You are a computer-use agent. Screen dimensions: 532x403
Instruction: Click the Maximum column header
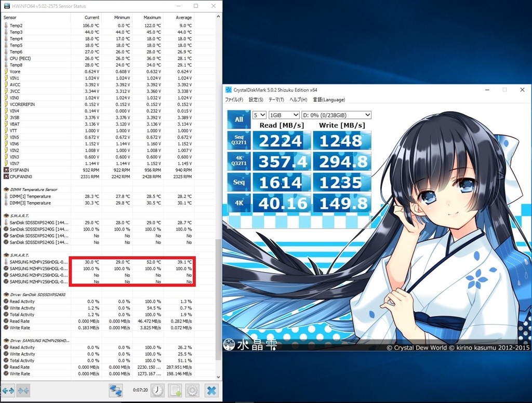click(148, 17)
